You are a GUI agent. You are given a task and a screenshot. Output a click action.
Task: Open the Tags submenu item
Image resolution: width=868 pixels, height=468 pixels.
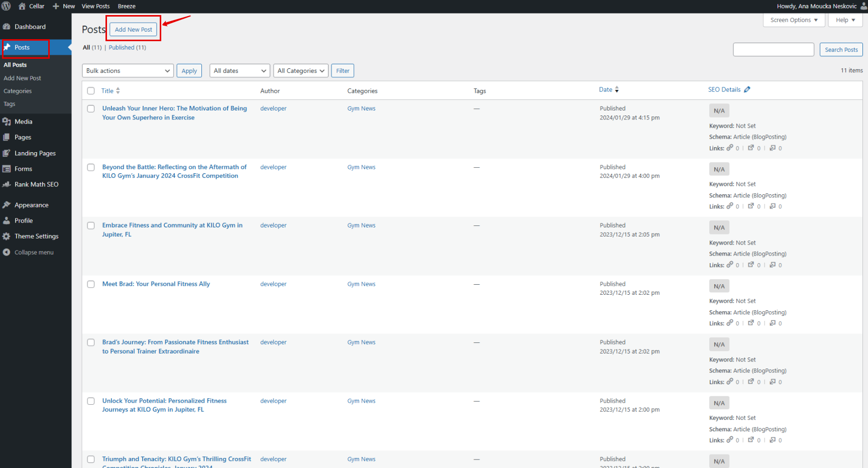click(10, 104)
